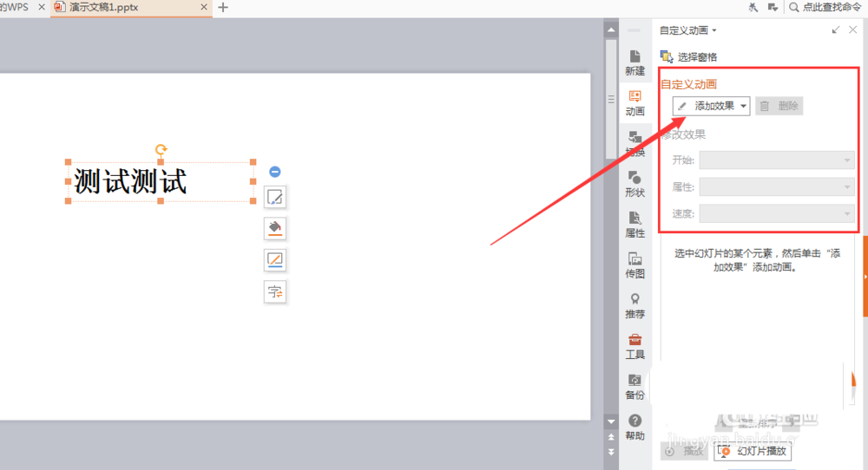Switch to the WPS home tab
The height and width of the screenshot is (470, 868).
coord(15,7)
